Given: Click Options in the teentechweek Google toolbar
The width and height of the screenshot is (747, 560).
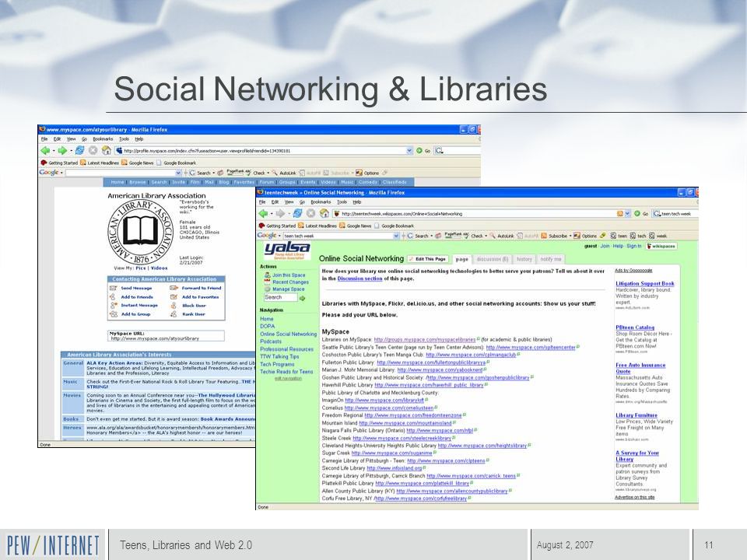Looking at the screenshot, I should (585, 236).
